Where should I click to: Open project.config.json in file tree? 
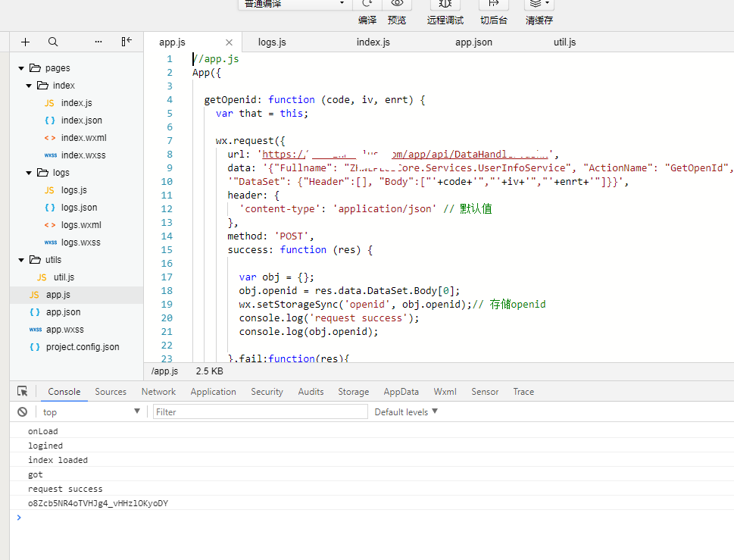(x=83, y=347)
